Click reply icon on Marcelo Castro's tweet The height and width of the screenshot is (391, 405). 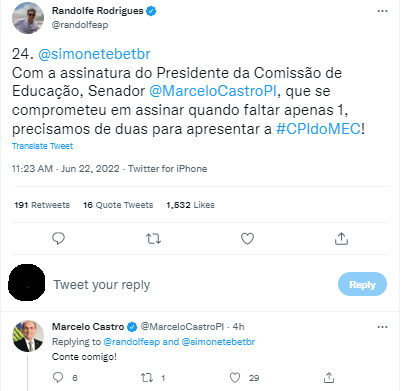click(x=58, y=377)
